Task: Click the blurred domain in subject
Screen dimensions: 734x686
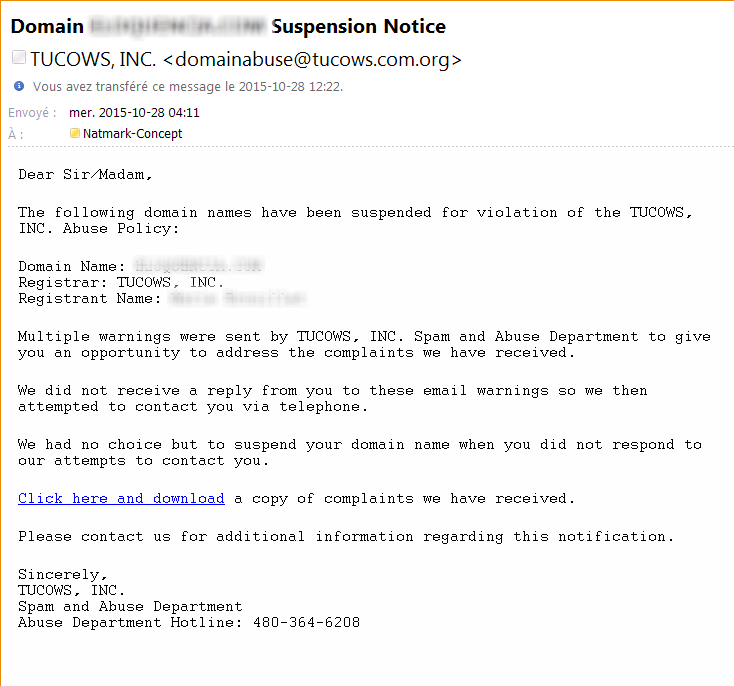Action: [178, 26]
